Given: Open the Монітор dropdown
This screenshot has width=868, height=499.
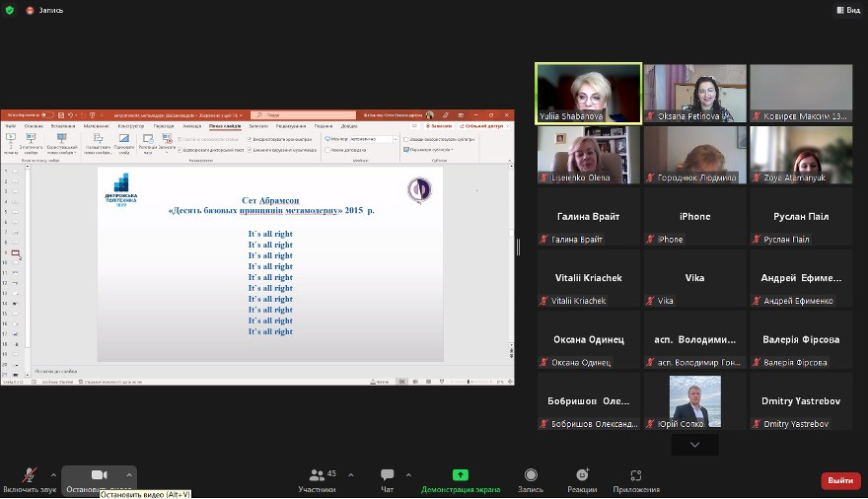Looking at the screenshot, I should pos(373,139).
